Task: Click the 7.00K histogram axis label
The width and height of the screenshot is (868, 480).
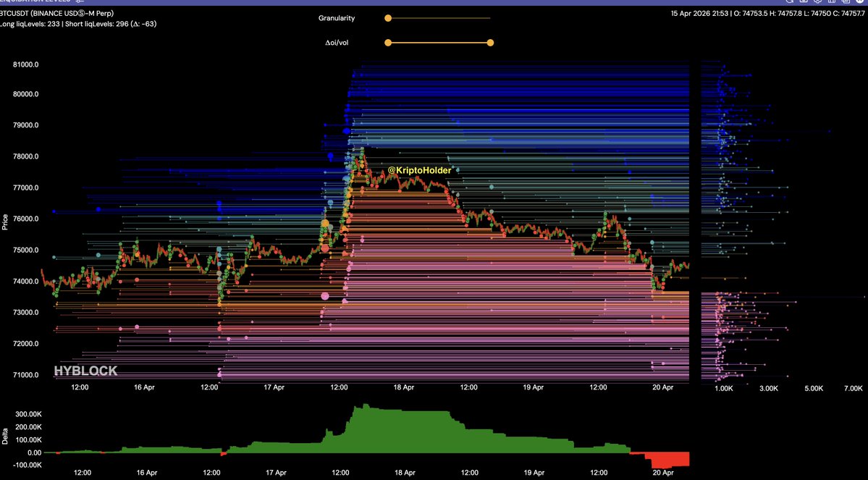Action: tap(854, 390)
